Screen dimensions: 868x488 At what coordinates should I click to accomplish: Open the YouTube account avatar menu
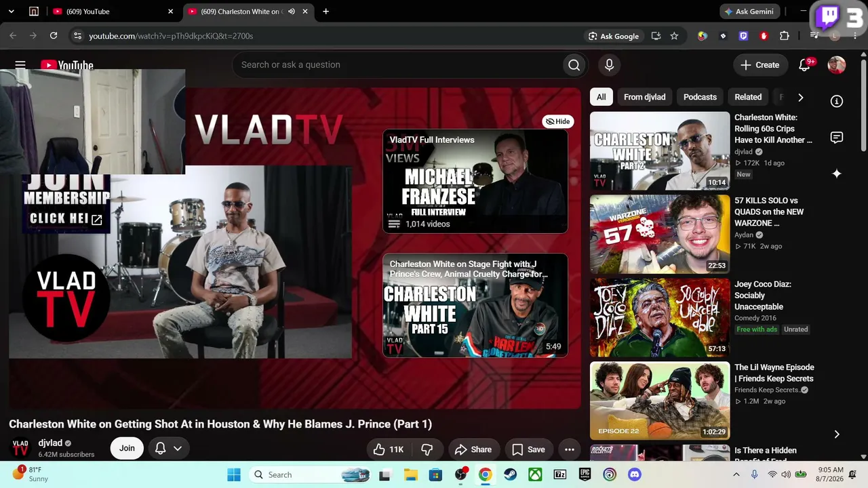[837, 65]
